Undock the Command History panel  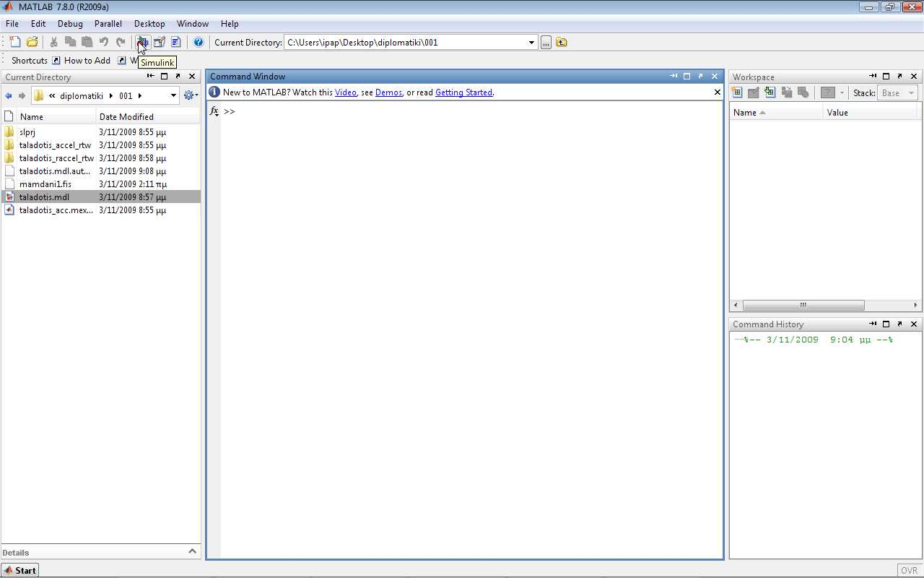pyautogui.click(x=899, y=324)
